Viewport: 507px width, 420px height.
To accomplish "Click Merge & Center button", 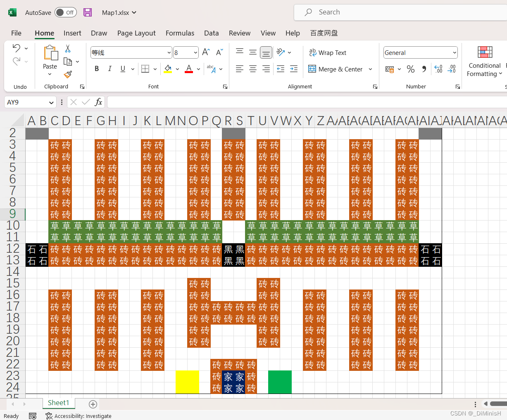I will [336, 69].
